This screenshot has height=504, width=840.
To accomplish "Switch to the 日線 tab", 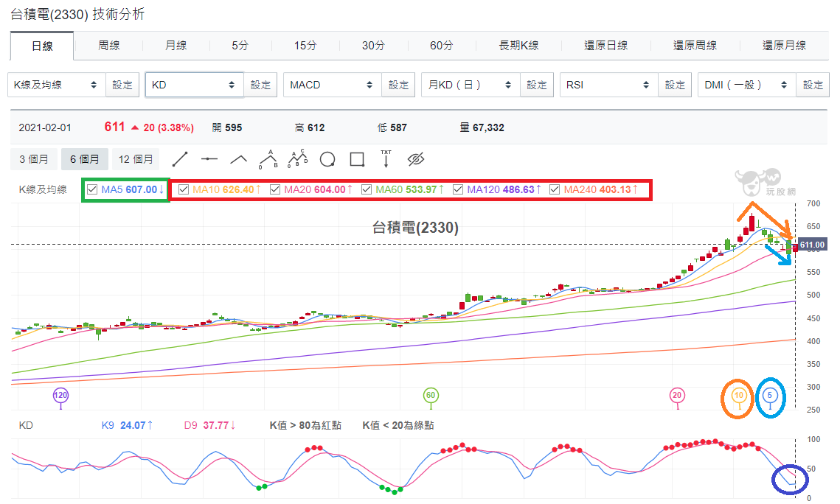I will tap(42, 46).
